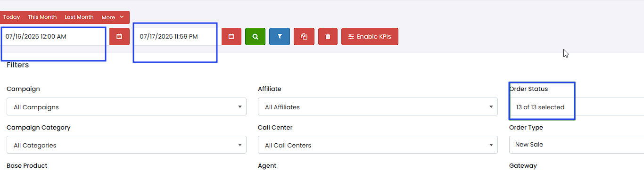The height and width of the screenshot is (172, 644).
Task: Select the This Month date range
Action: pyautogui.click(x=42, y=17)
